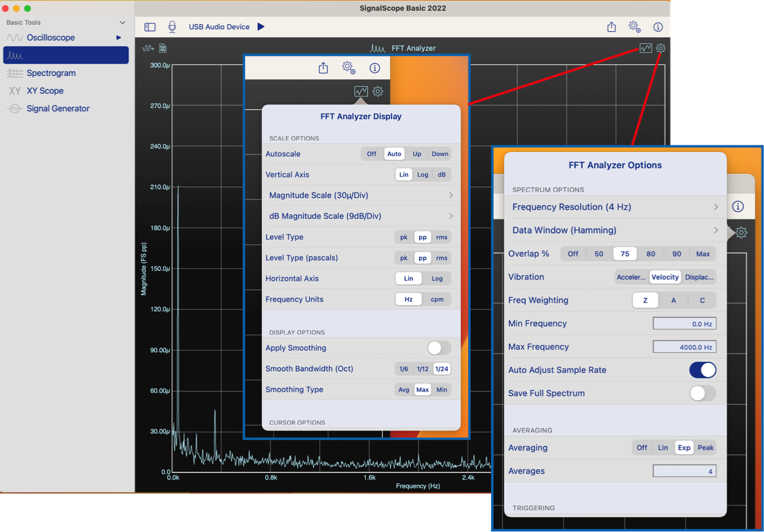Set Autoscale to Off
Image resolution: width=764 pixels, height=532 pixels.
[x=372, y=154]
